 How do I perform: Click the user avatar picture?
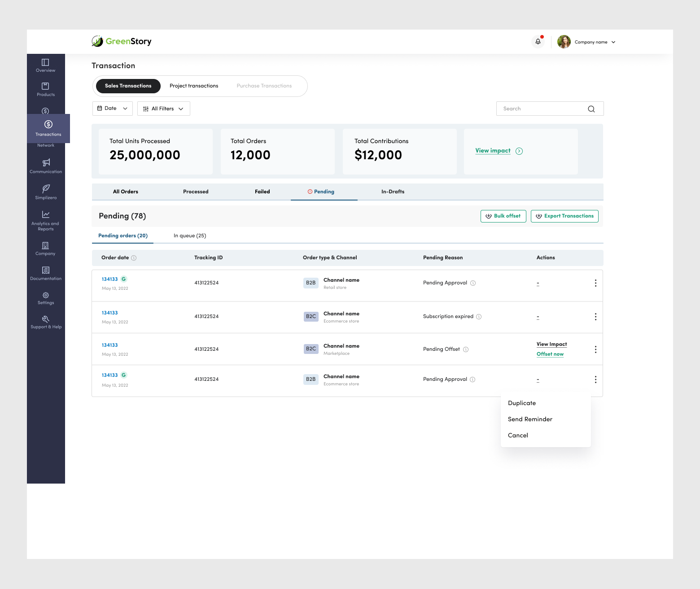(x=564, y=42)
